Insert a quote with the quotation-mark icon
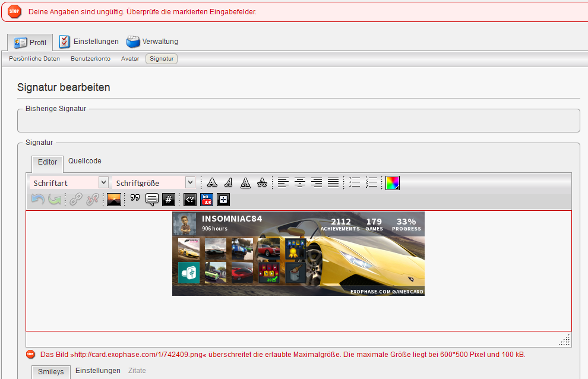This screenshot has height=379, width=588. pos(135,199)
